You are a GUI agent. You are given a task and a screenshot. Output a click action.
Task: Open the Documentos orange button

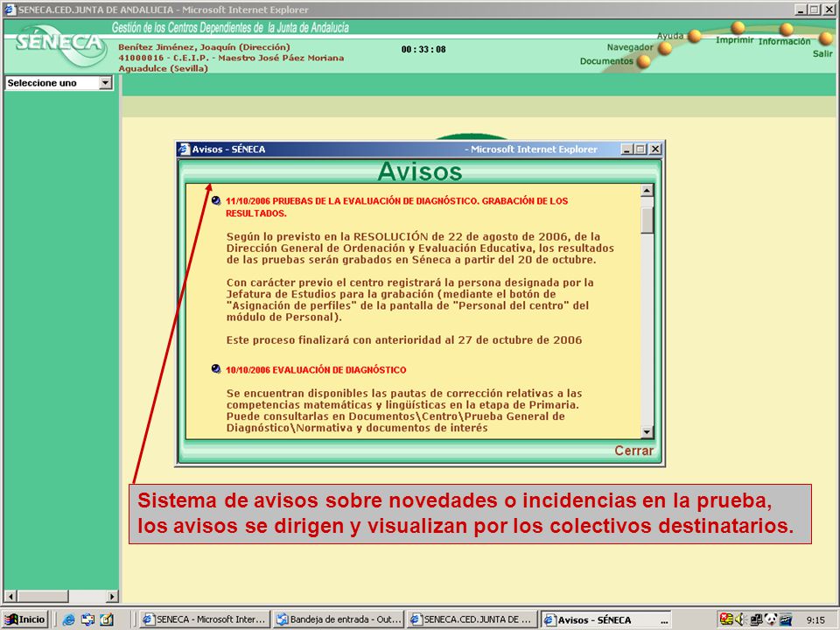coord(644,61)
